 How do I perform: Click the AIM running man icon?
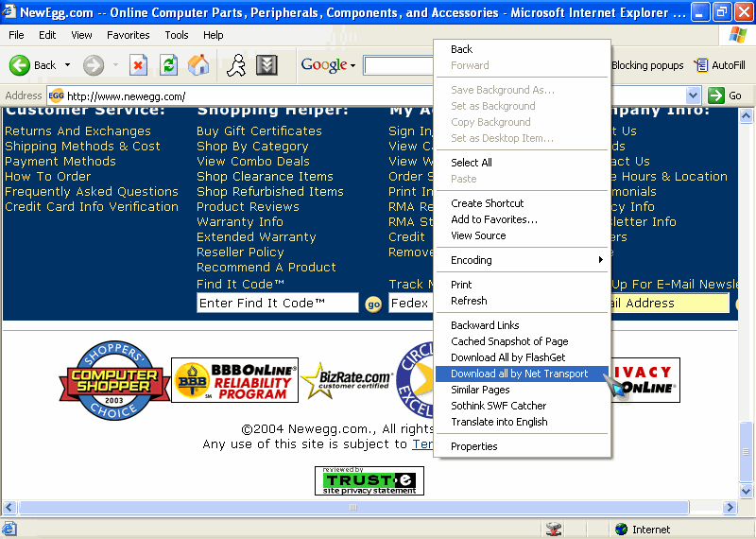(236, 65)
